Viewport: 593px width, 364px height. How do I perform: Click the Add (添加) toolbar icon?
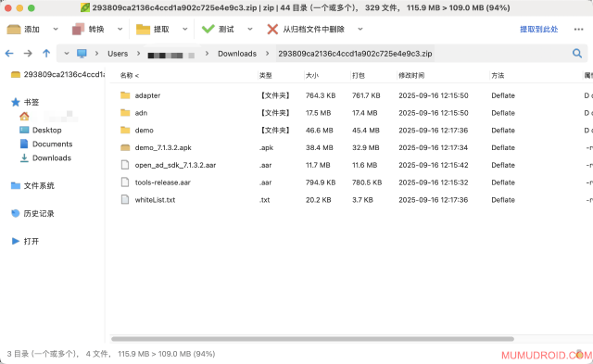coord(14,29)
